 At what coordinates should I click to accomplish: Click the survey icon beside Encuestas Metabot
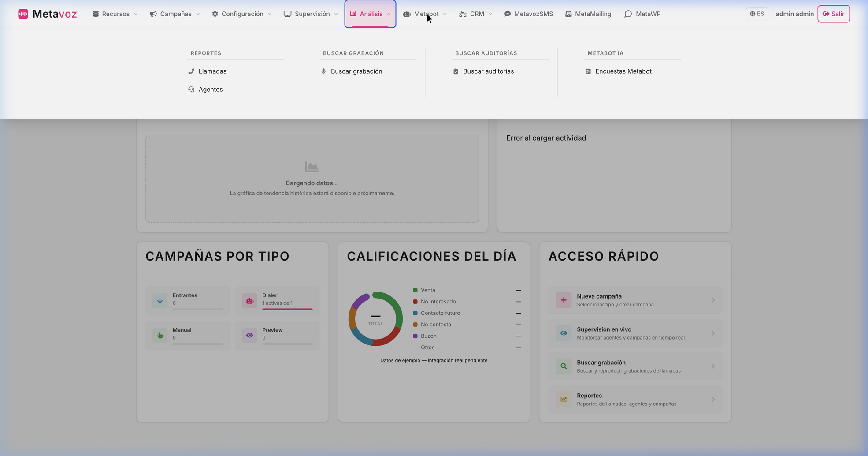588,71
